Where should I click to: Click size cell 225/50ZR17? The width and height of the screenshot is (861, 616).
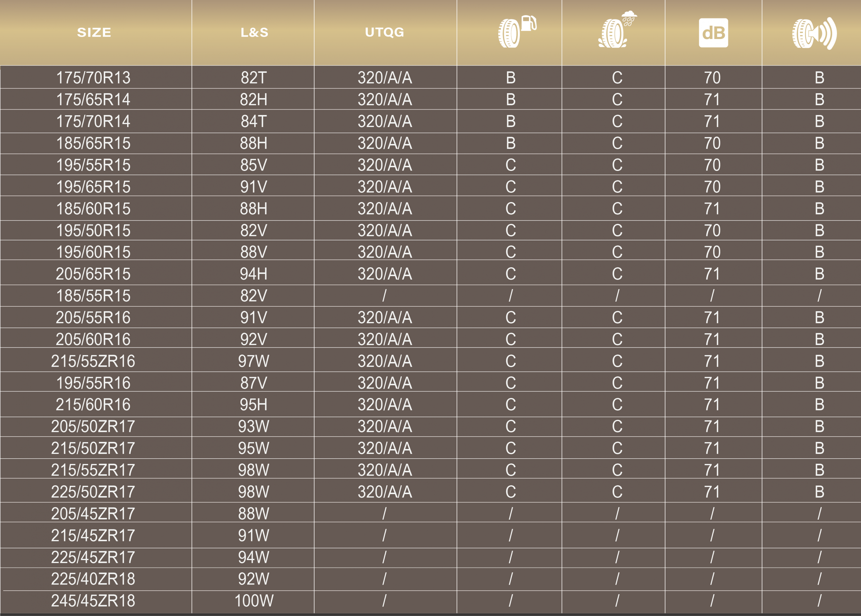point(93,492)
